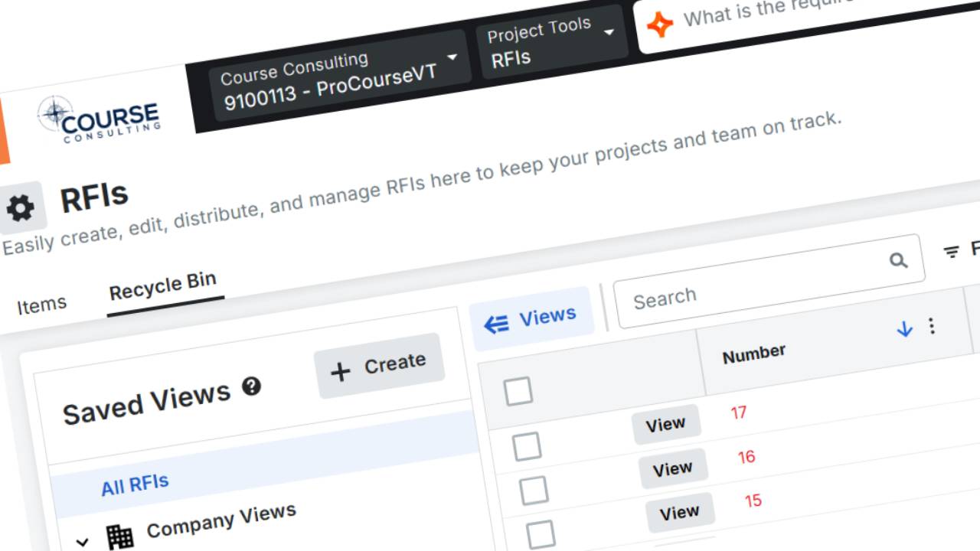
Task: Click the Saved Views heading
Action: tap(146, 403)
